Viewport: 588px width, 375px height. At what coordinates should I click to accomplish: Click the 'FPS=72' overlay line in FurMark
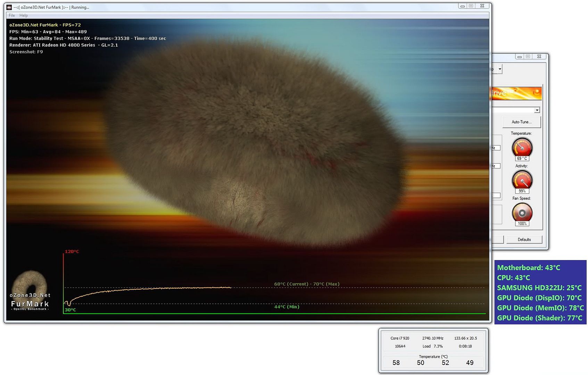tap(45, 25)
